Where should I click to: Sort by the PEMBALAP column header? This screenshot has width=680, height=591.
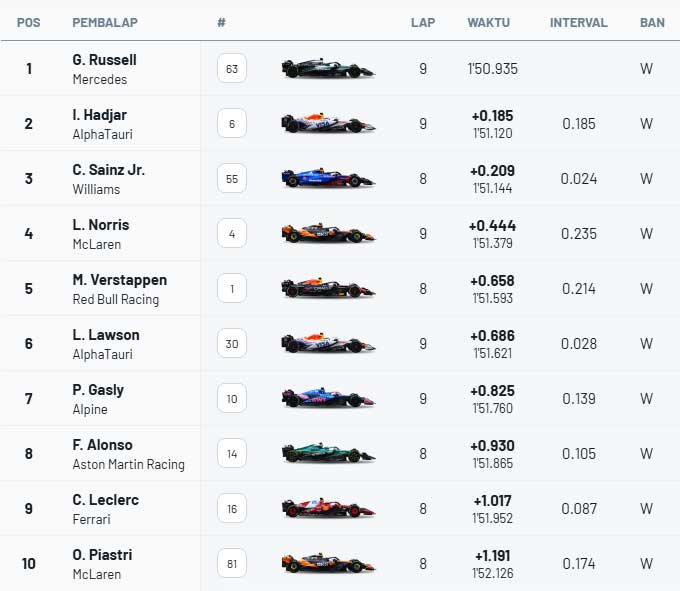[x=105, y=22]
